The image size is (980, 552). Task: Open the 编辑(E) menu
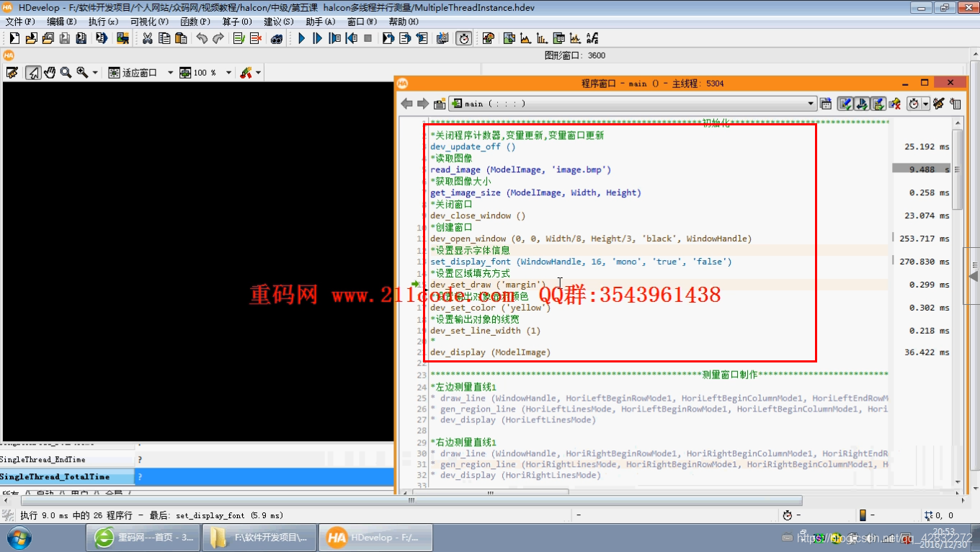tap(62, 22)
